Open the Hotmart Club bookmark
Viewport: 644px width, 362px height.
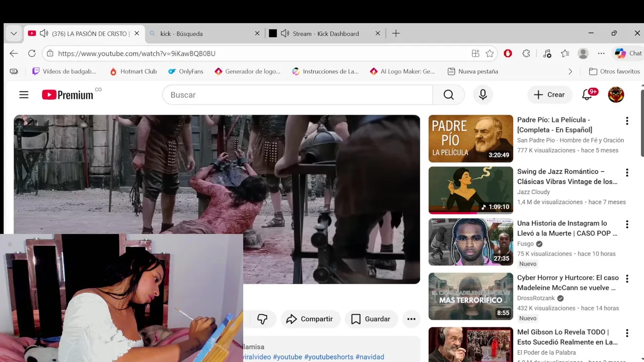click(133, 71)
